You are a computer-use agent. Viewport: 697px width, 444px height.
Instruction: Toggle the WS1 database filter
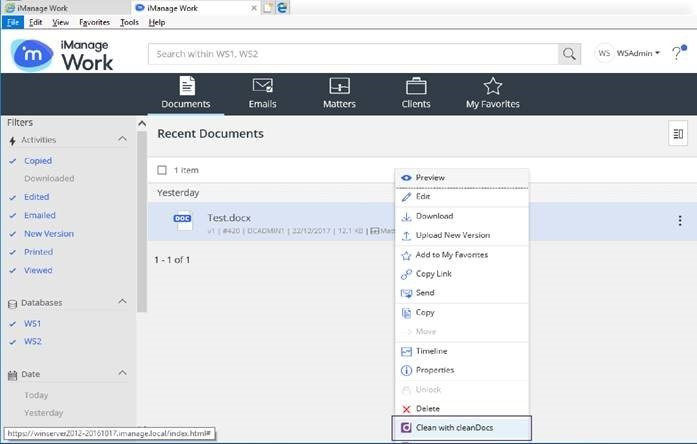(x=32, y=324)
